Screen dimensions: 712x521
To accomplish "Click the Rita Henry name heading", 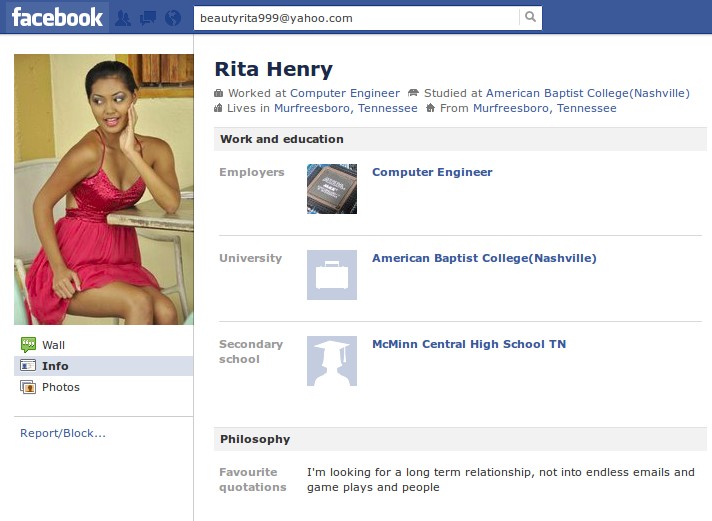I will click(x=273, y=69).
